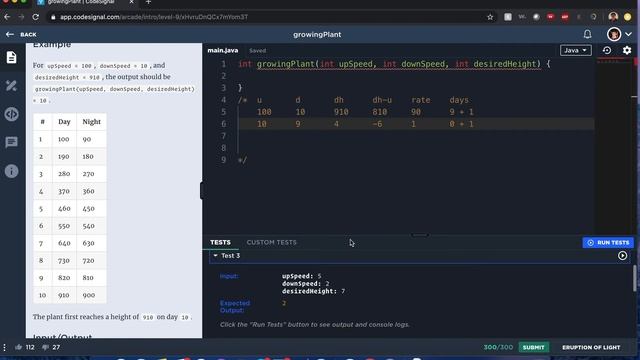Image resolution: width=640 pixels, height=360 pixels.
Task: Click the Day column header in table
Action: point(64,122)
